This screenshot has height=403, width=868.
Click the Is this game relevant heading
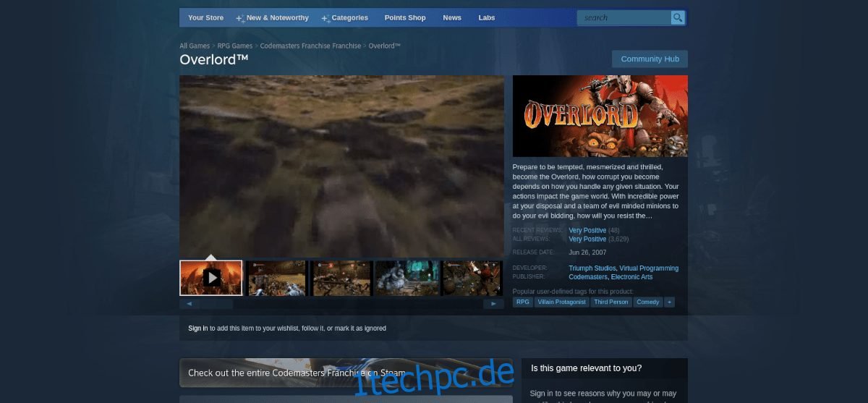point(586,368)
